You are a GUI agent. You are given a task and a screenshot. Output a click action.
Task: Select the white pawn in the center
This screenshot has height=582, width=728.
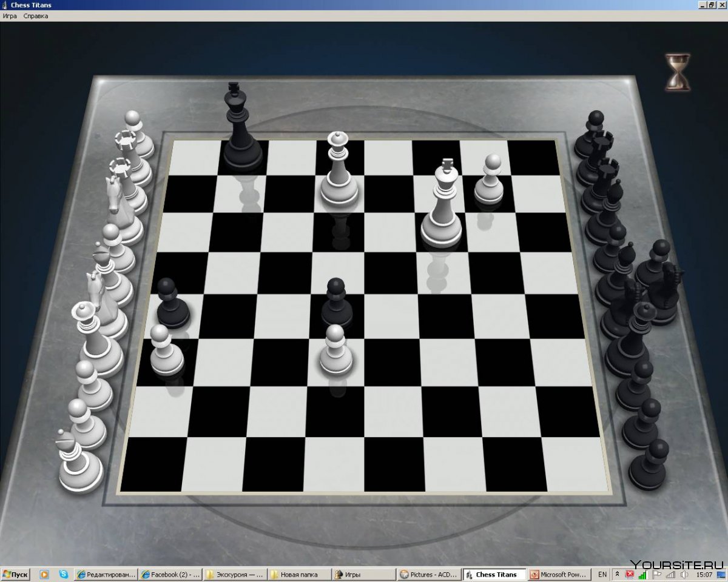pos(336,350)
